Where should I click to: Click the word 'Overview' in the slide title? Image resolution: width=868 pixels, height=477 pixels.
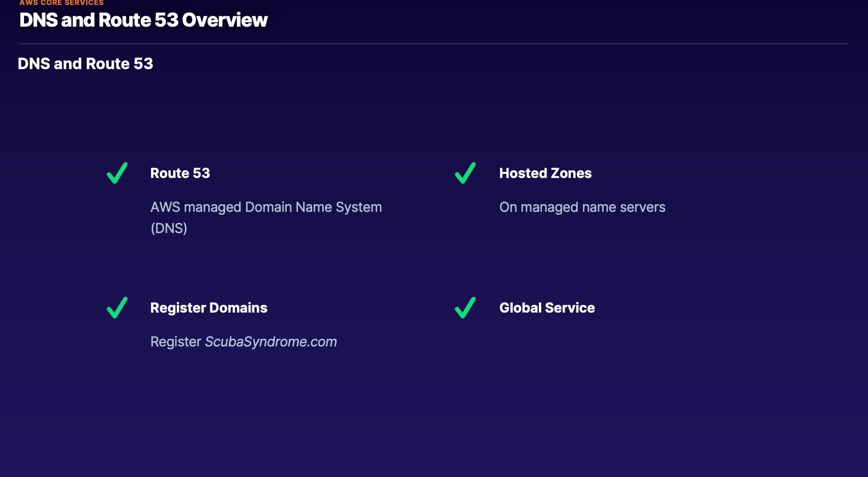click(225, 20)
